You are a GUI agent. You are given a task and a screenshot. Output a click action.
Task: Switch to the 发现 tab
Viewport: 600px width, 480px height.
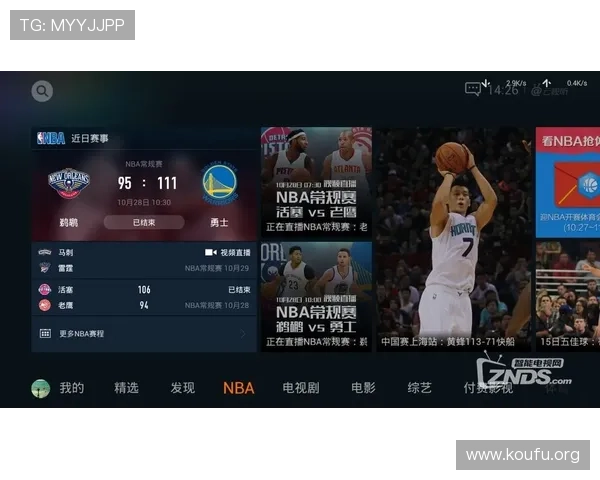coord(183,388)
